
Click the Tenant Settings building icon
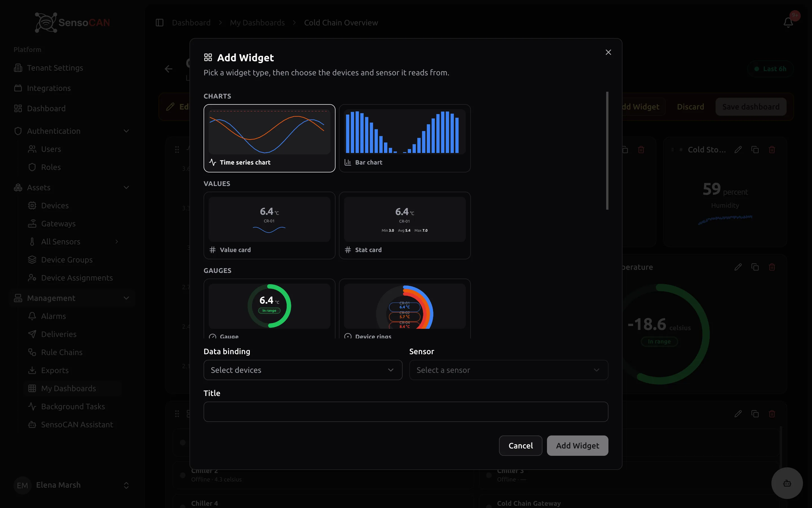click(18, 68)
